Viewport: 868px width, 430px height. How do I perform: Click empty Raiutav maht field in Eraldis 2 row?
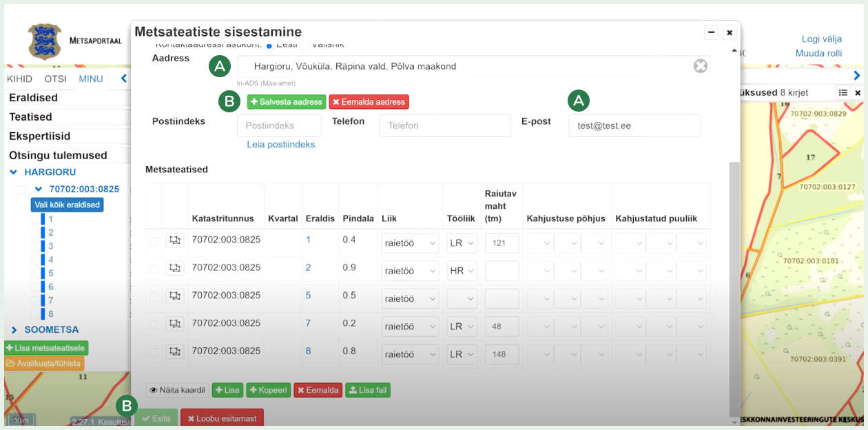502,271
